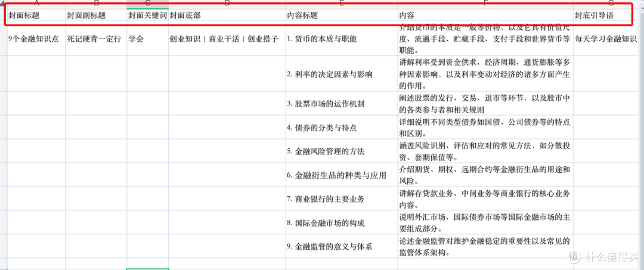
Task: Select the content cell starting 详细说明不同类型债券
Action: (x=485, y=128)
